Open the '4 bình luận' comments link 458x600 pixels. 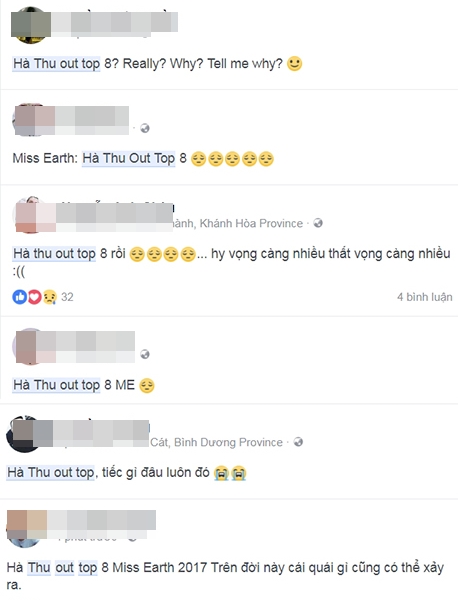[x=425, y=297]
